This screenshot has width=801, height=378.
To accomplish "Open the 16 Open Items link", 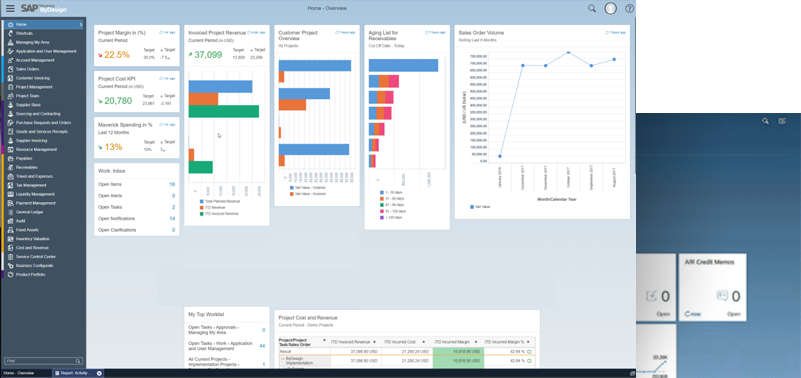I will [x=172, y=184].
